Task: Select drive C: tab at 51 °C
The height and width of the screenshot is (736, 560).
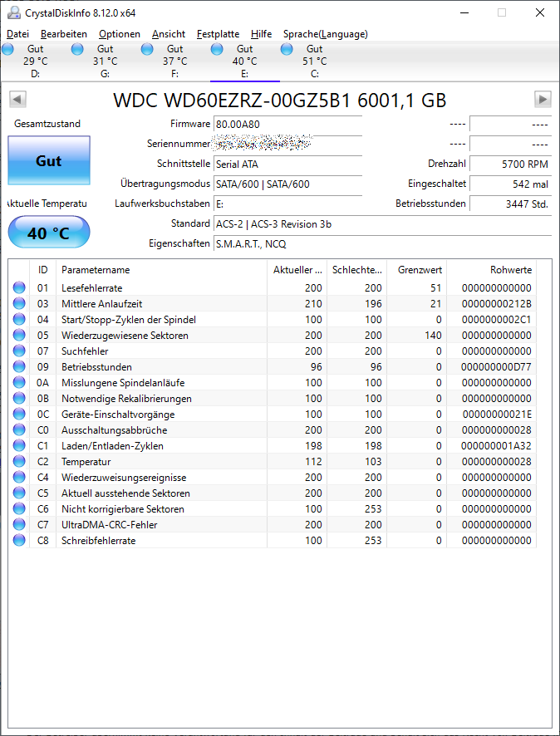Action: 315,61
